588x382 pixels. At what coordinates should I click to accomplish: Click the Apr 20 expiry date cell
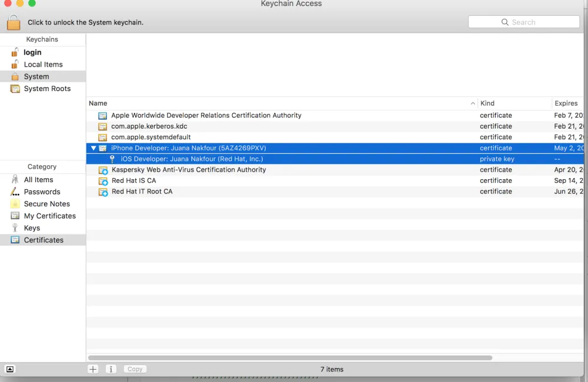(x=569, y=170)
